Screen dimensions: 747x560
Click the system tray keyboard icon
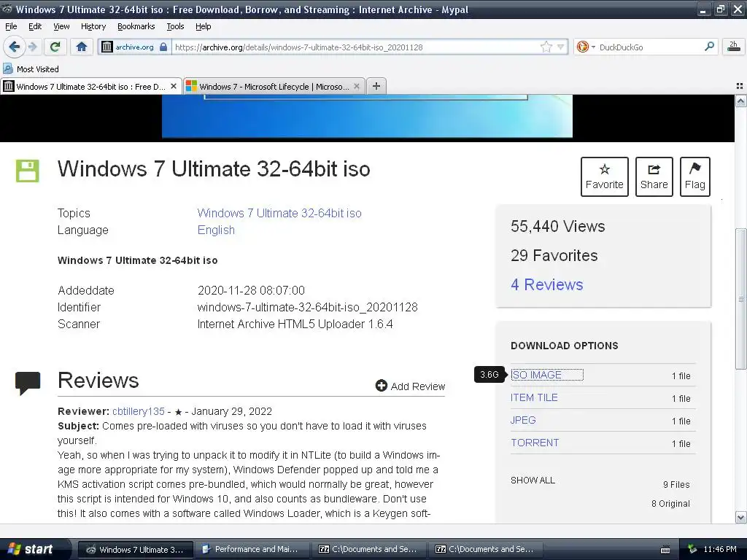[x=665, y=550]
